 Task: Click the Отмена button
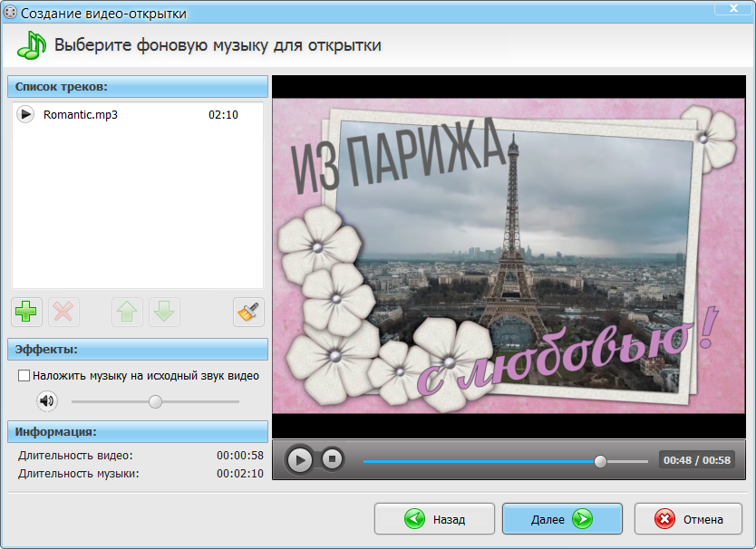[x=688, y=519]
